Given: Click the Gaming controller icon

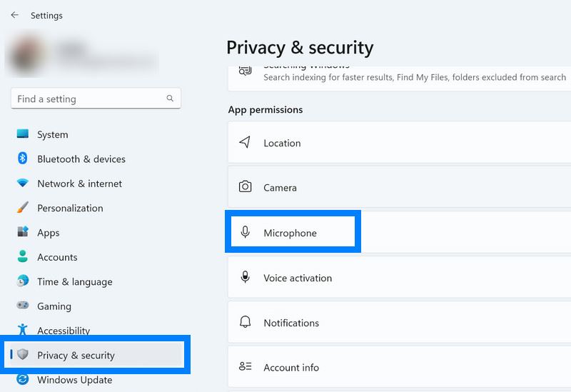Looking at the screenshot, I should click(23, 306).
